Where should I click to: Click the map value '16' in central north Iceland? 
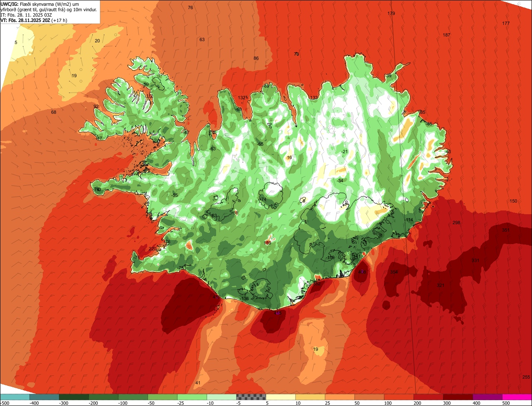(289, 157)
